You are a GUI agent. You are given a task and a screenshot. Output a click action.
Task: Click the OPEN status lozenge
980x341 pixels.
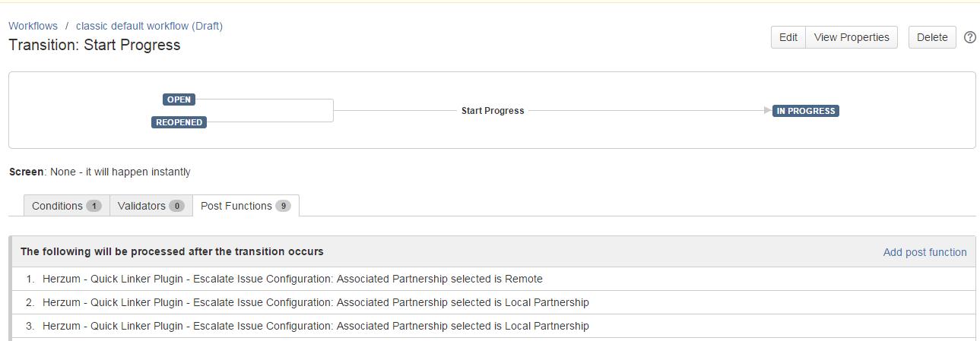(x=179, y=99)
